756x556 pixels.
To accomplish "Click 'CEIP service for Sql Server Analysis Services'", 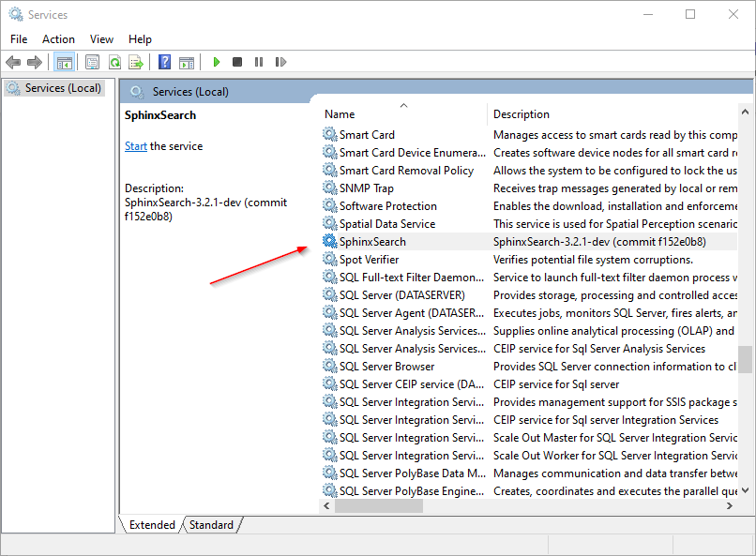I will point(599,349).
